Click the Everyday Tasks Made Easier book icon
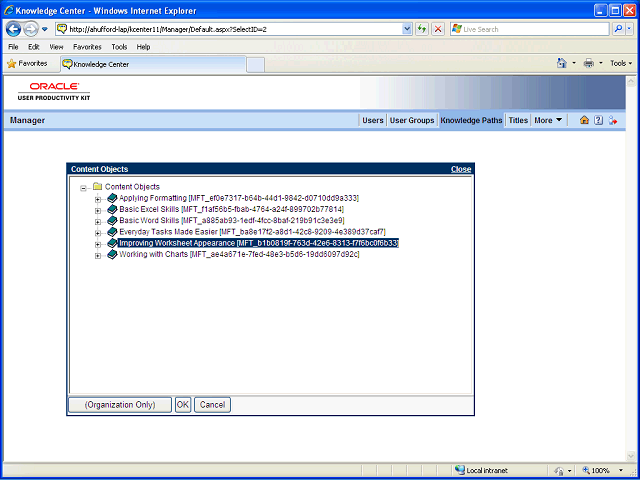The height and width of the screenshot is (480, 640). [112, 232]
